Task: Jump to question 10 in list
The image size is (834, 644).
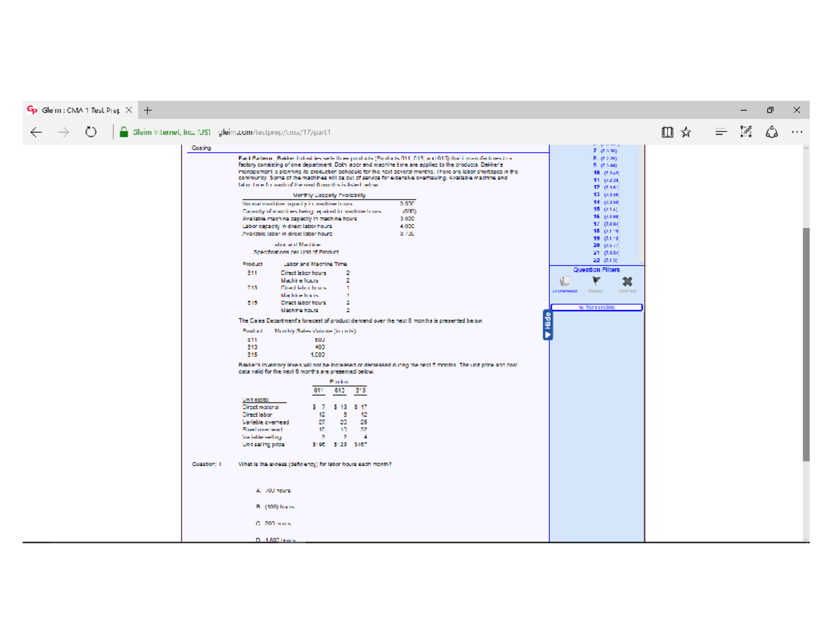Action: pyautogui.click(x=607, y=173)
